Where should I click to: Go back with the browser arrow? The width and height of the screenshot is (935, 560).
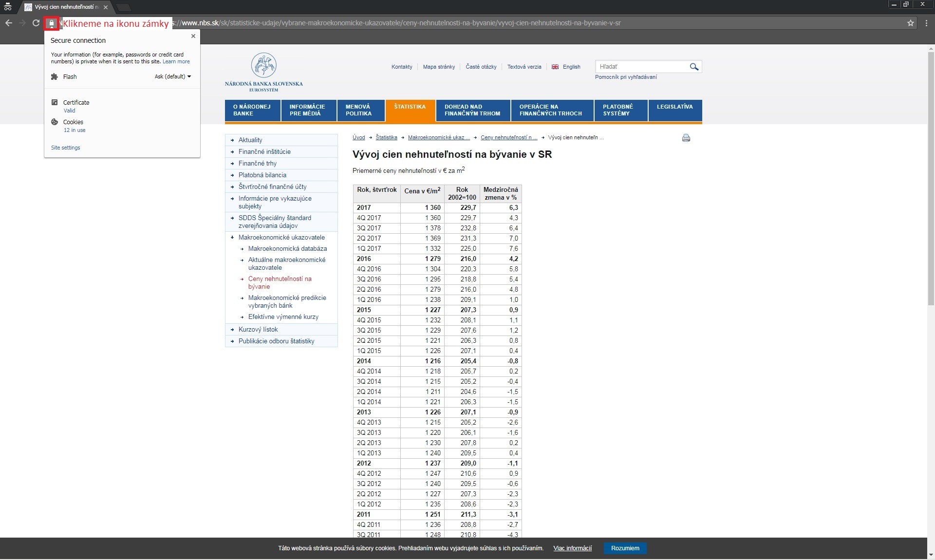pos(9,23)
